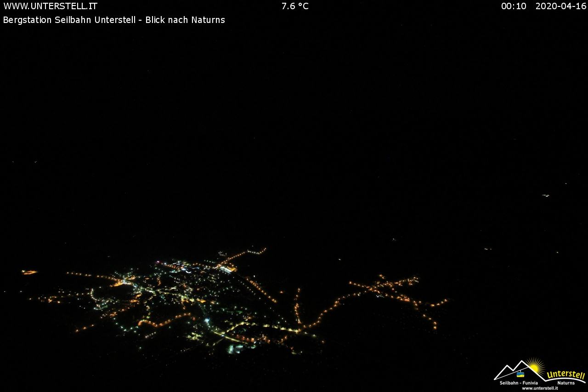Image resolution: width=588 pixels, height=392 pixels.
Task: Click the 2020-04-16 date stamp
Action: [561, 6]
